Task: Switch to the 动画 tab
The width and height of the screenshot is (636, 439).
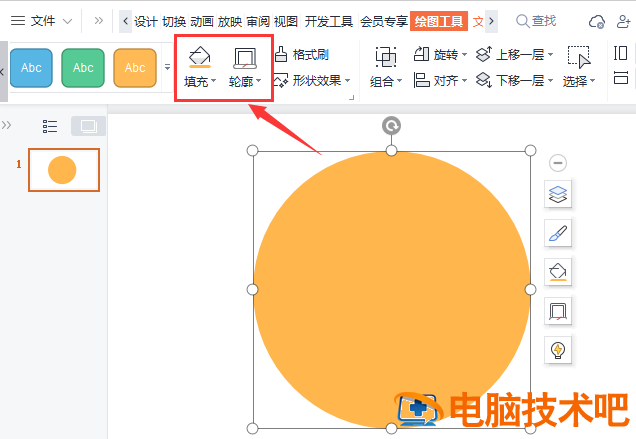Action: pyautogui.click(x=202, y=21)
